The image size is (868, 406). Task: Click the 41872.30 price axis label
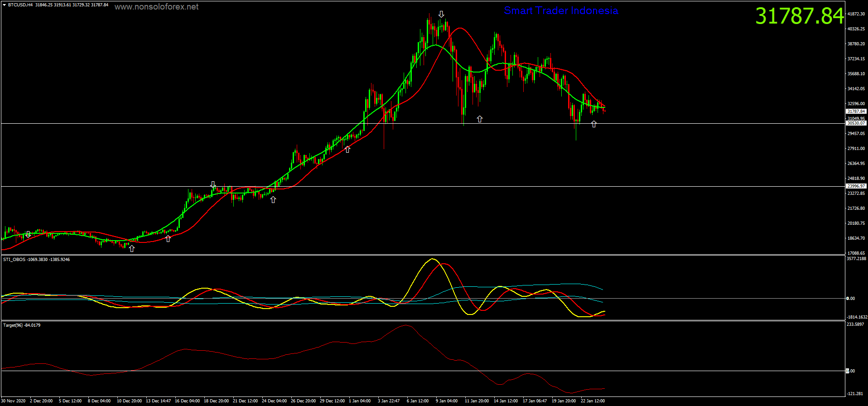(856, 14)
